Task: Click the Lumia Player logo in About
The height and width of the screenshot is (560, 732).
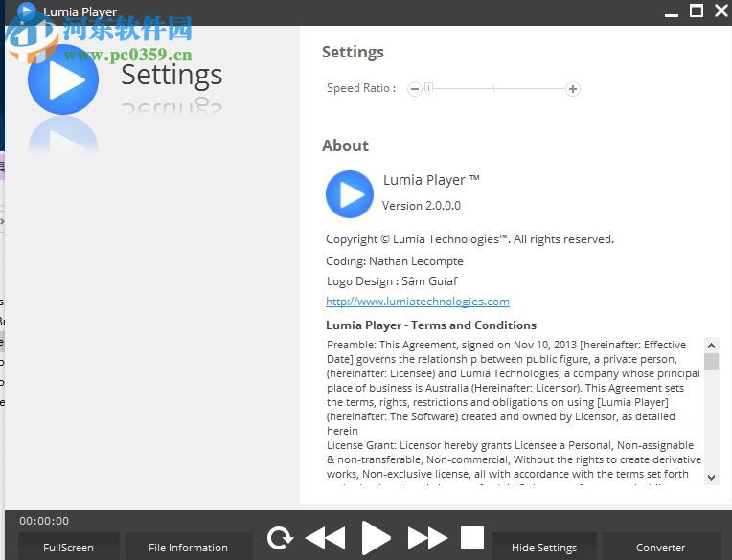Action: 350,194
